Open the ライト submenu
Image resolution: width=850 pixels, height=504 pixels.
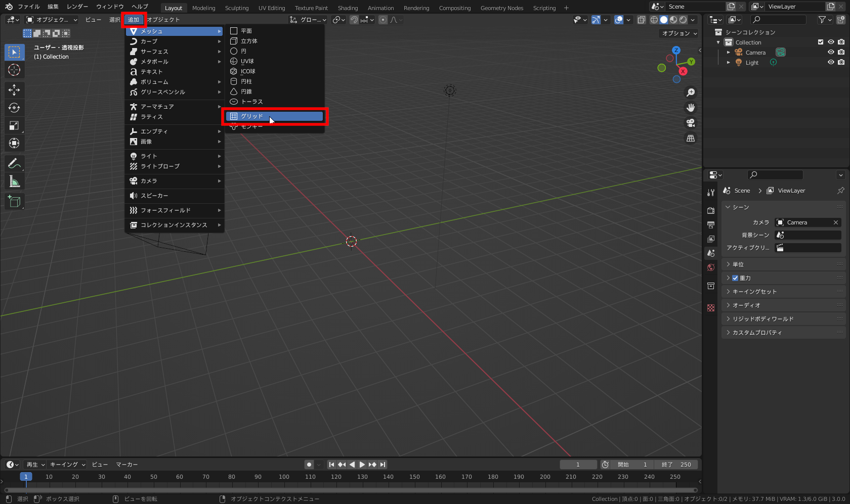coord(175,156)
